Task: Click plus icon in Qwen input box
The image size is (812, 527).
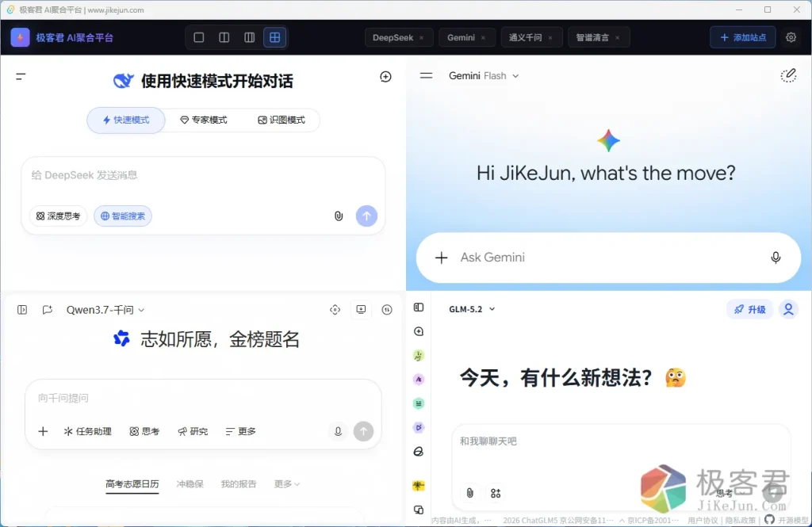Action: [43, 431]
